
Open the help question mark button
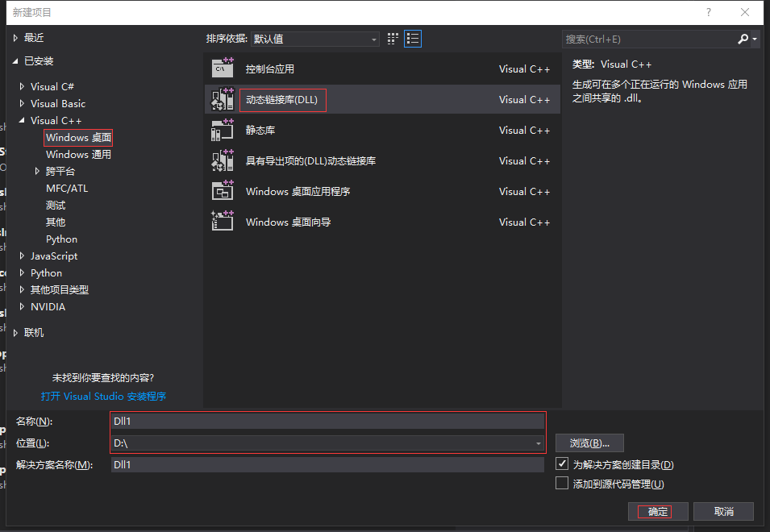pos(709,12)
